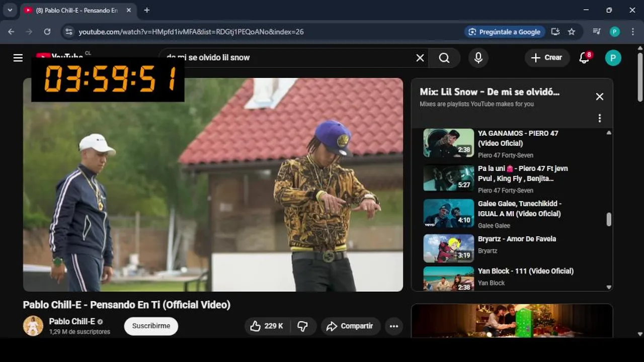Play the Pa la uni Piero 47 thumbnail
Screen dimensions: 644x362
(x=449, y=178)
